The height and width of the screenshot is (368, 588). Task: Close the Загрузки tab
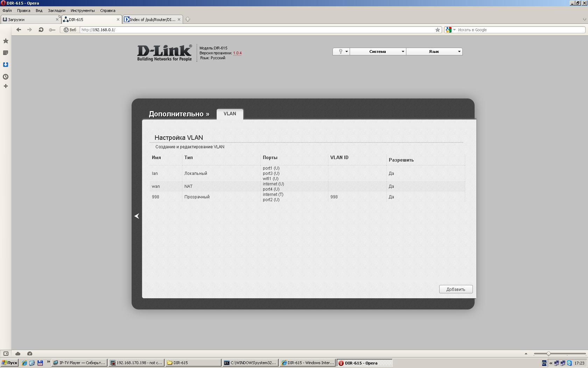coord(57,20)
